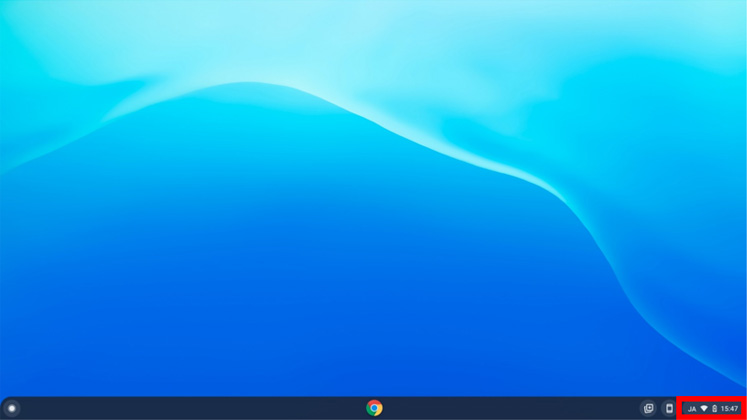Screen dimensions: 747x420
Task: Click empty shelf area left of Chrome
Action: click(200, 408)
